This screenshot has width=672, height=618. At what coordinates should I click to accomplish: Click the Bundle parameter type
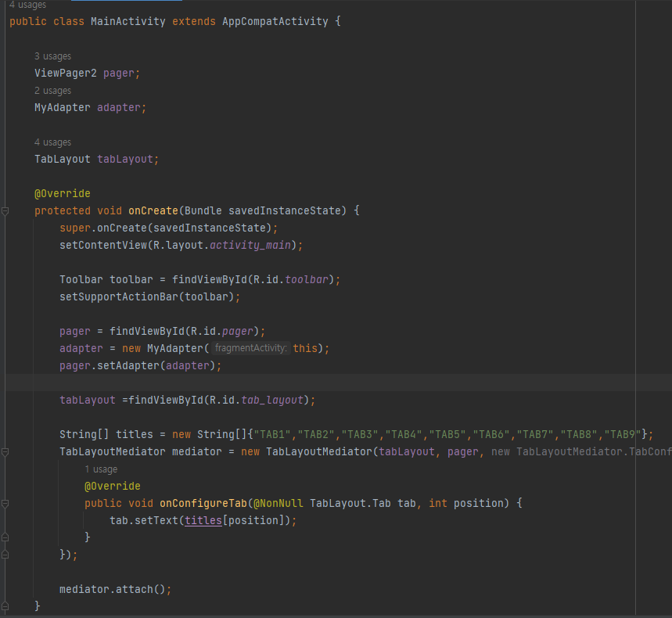pyautogui.click(x=203, y=211)
